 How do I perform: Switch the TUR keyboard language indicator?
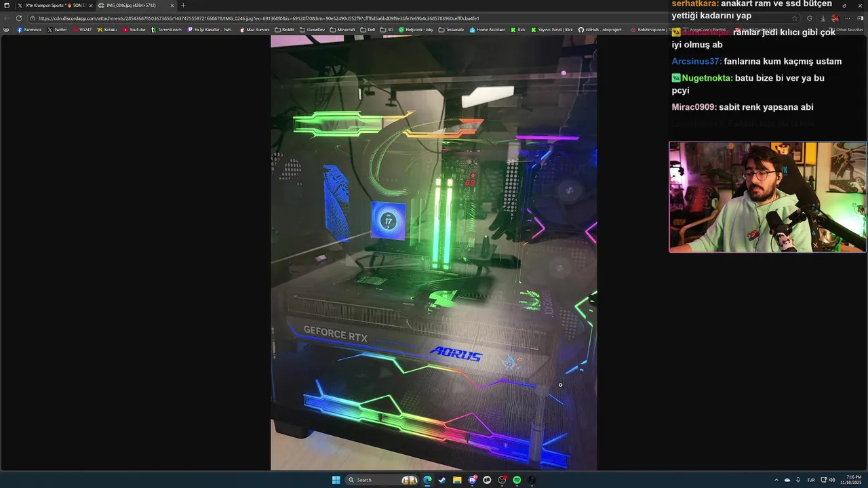point(810,480)
